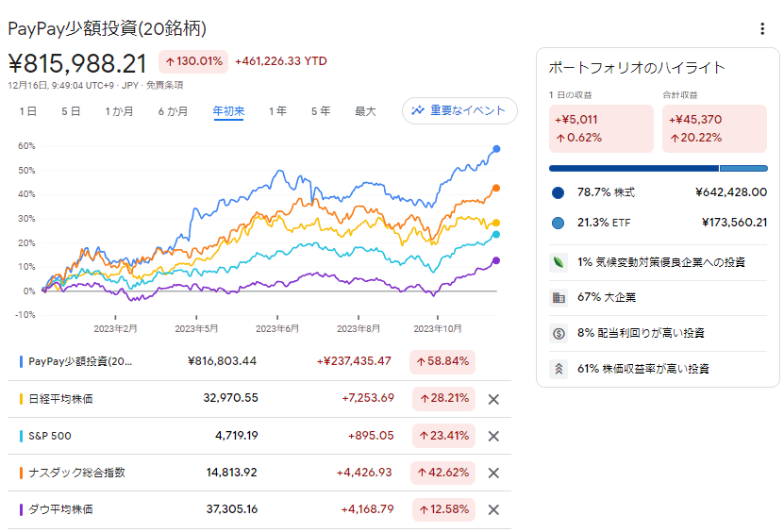Remove 日経平均株価 comparison with its X icon

coord(492,399)
